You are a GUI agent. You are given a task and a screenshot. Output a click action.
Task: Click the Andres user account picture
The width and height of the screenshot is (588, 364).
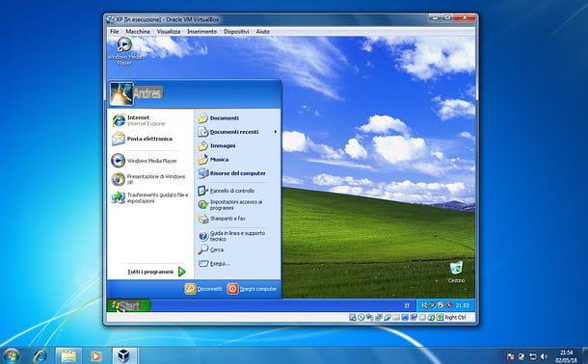tap(121, 93)
